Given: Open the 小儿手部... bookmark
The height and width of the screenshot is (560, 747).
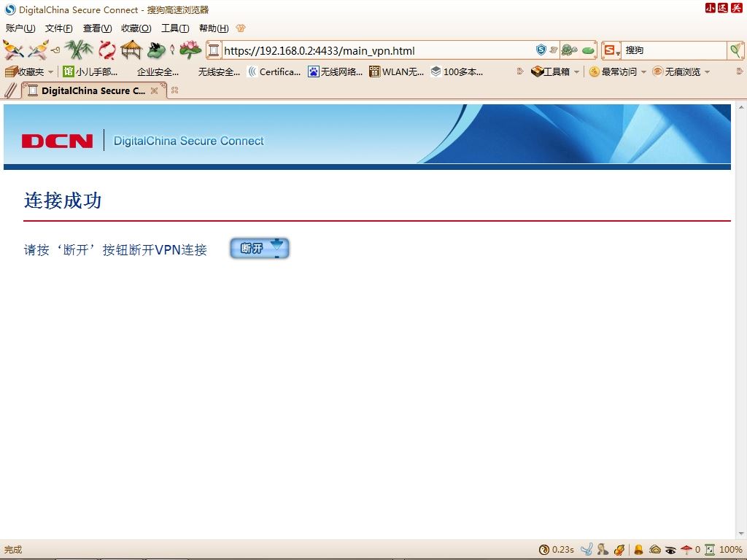Looking at the screenshot, I should point(90,72).
